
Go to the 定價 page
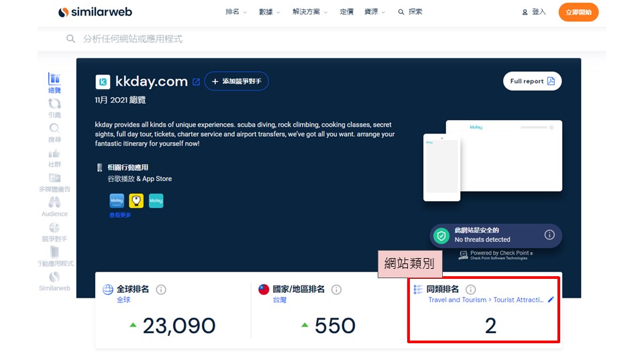[346, 12]
